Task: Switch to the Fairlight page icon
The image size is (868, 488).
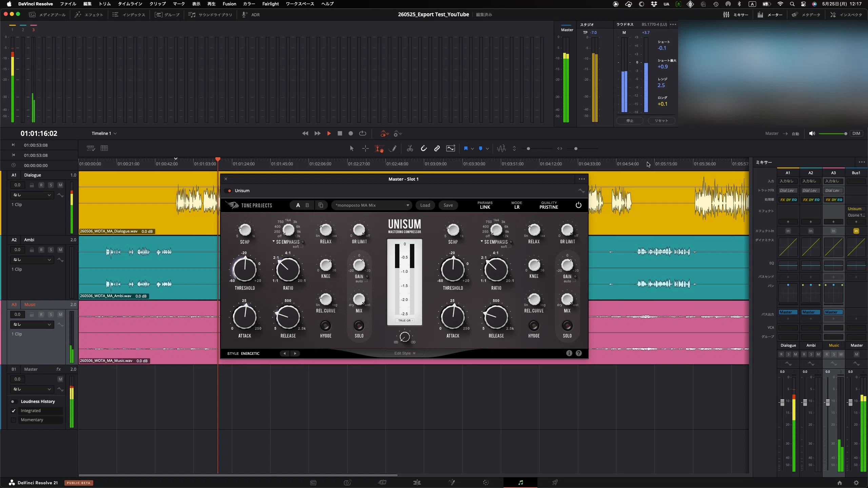Action: (x=520, y=483)
